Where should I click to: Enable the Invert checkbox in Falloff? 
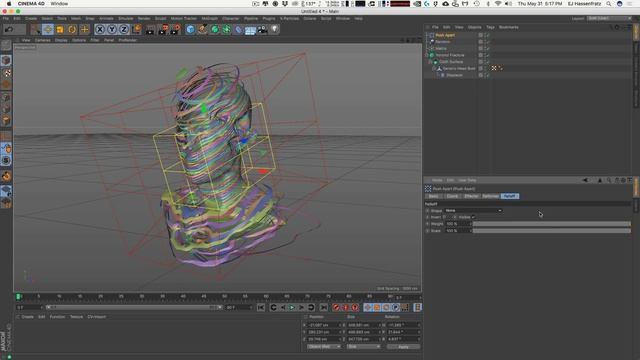(445, 217)
